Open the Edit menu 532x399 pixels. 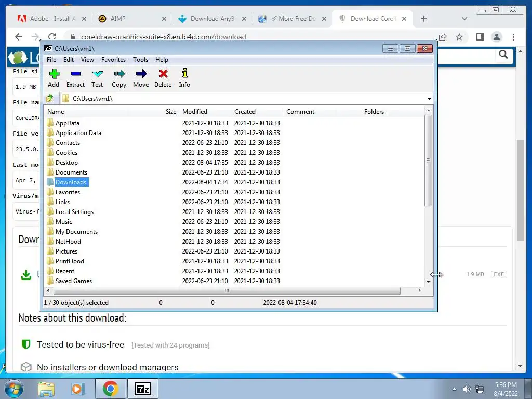point(69,60)
